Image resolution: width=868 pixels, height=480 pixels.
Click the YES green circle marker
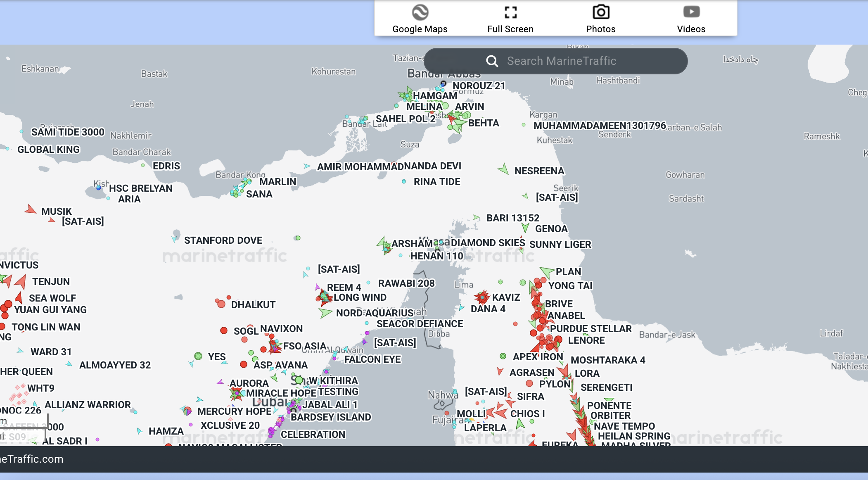[x=198, y=356]
